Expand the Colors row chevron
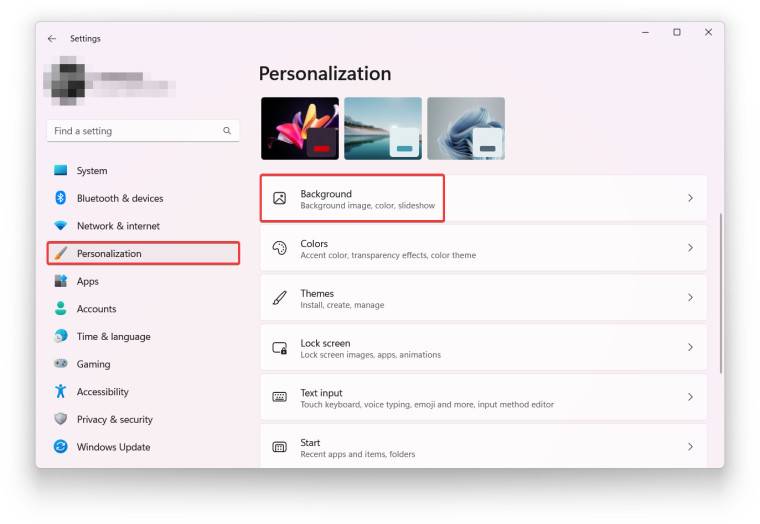 coord(690,248)
